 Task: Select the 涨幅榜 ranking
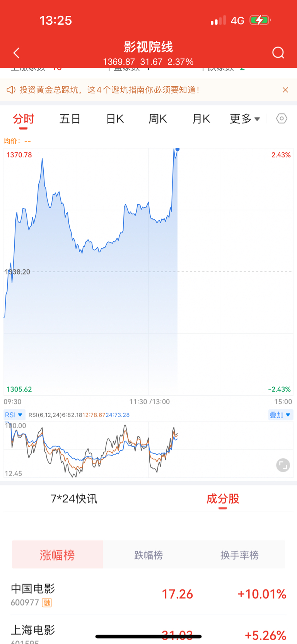[x=57, y=555]
